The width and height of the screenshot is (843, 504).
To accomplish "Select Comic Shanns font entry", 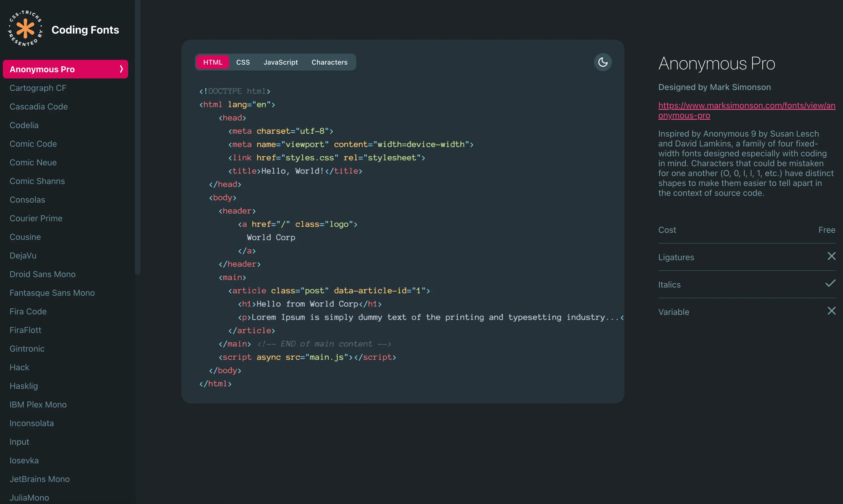I will [x=37, y=181].
